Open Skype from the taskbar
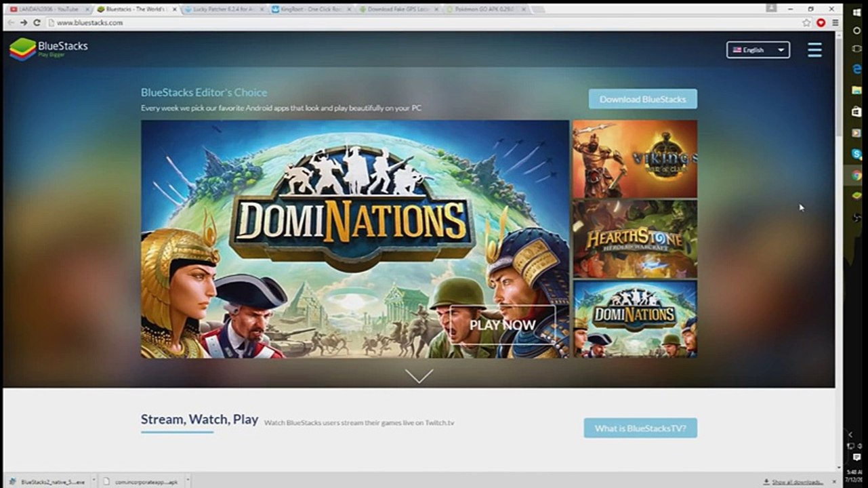Screen dimensions: 868x488 pyautogui.click(x=856, y=154)
